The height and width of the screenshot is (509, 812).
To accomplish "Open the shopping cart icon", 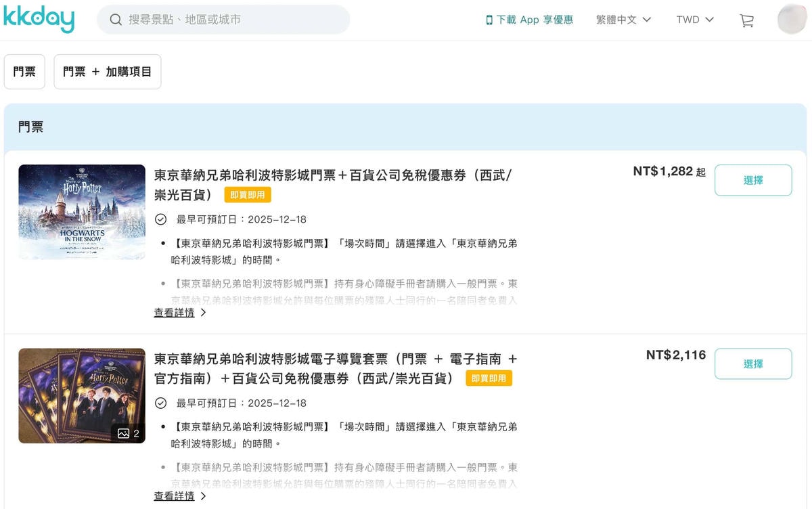I will (747, 20).
